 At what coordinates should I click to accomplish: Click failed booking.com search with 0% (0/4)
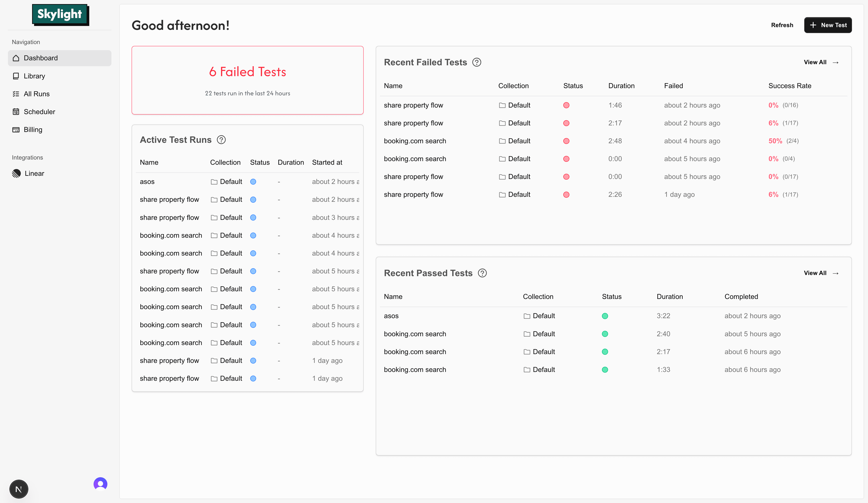coord(613,159)
